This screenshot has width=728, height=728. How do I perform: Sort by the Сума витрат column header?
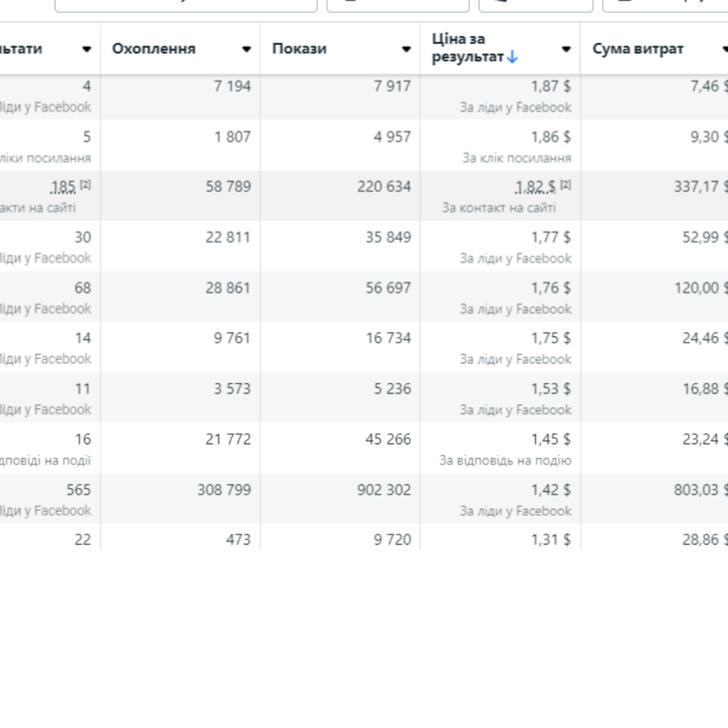[x=638, y=49]
